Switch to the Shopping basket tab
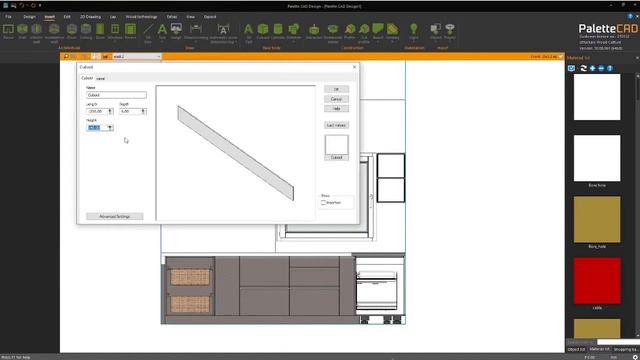640x360 pixels. pyautogui.click(x=625, y=349)
